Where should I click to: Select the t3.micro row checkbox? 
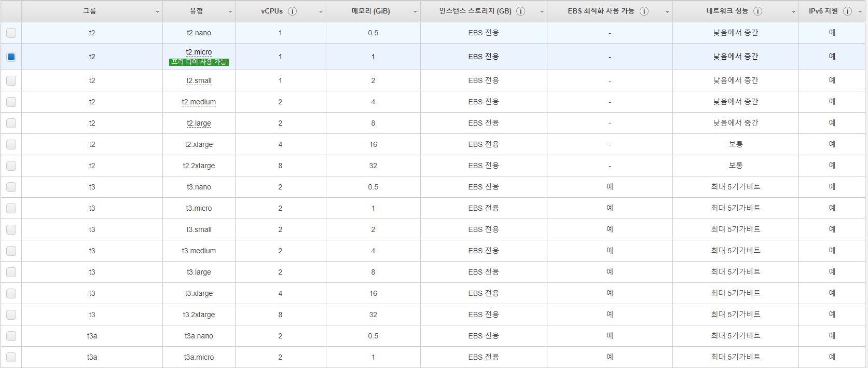[11, 208]
